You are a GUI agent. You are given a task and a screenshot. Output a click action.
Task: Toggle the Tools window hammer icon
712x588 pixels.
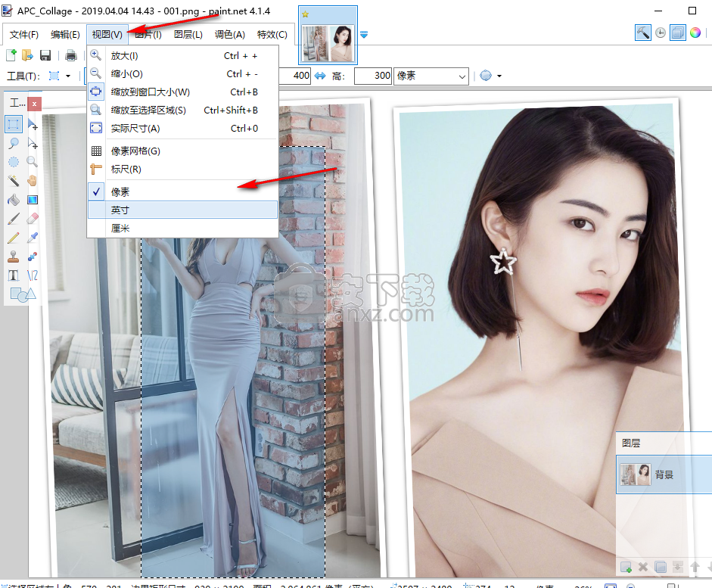tap(643, 33)
